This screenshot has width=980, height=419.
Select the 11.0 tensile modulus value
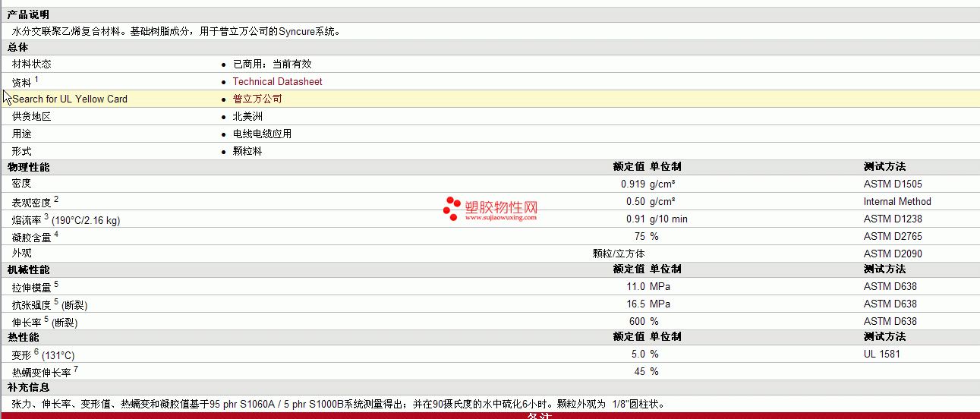coord(635,286)
